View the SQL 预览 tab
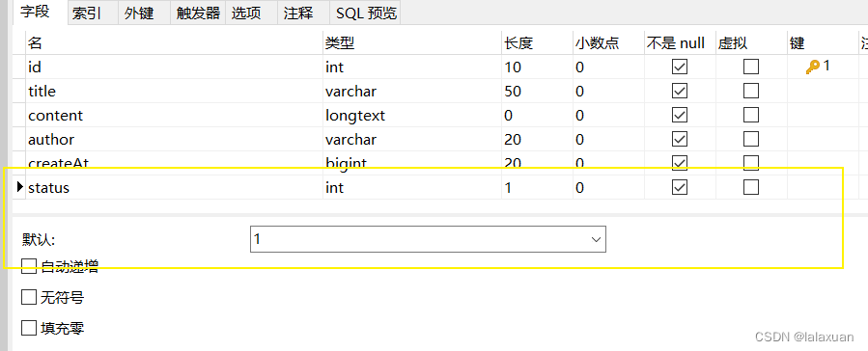The image size is (868, 351). [x=365, y=13]
